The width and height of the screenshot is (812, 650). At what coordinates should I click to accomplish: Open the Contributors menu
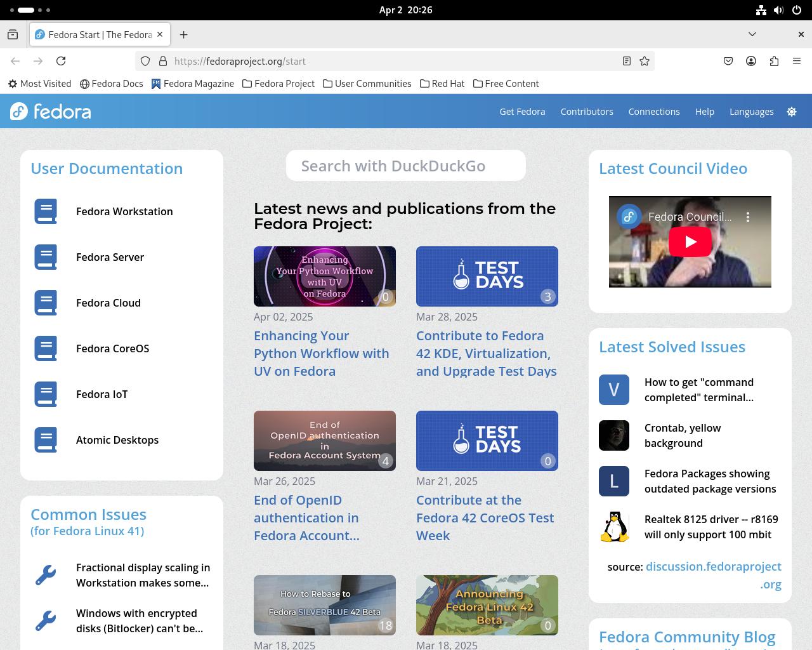tap(587, 111)
